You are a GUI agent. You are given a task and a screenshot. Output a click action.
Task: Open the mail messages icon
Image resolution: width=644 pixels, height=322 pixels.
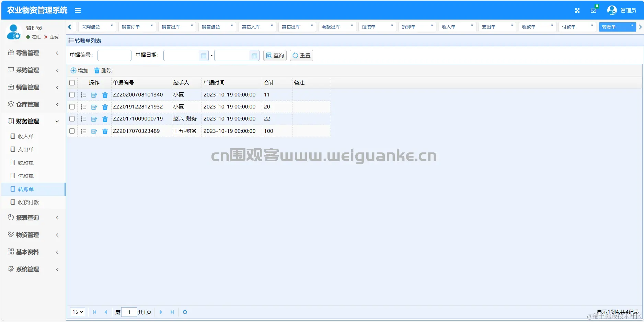(593, 11)
